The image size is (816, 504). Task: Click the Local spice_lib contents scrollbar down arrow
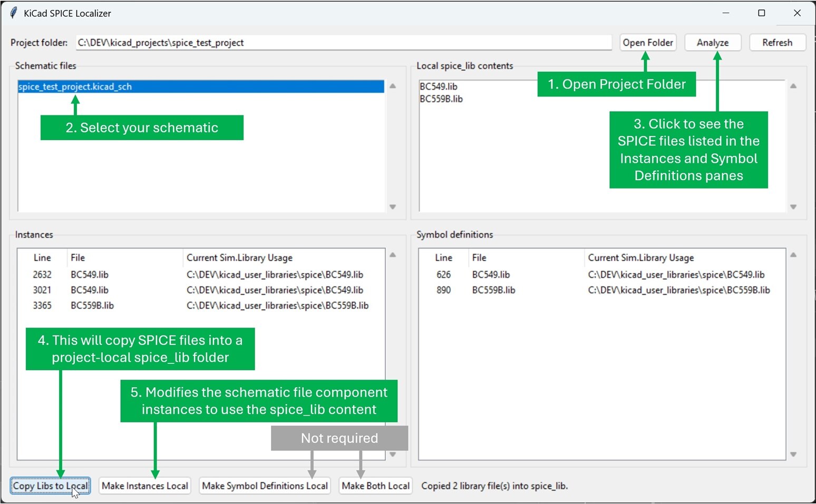pyautogui.click(x=793, y=207)
